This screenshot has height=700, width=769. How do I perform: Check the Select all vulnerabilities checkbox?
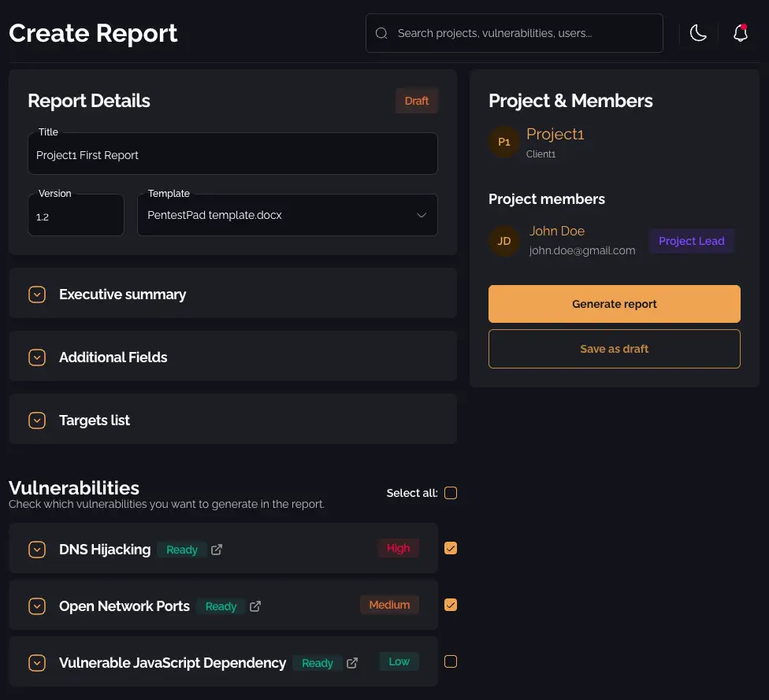click(x=450, y=492)
